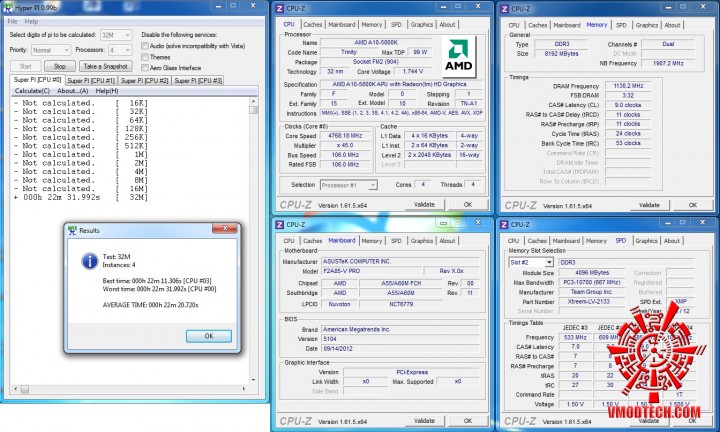Open SPD tab in the Memory tab window
Screen dimensions: 720x432
click(621, 25)
